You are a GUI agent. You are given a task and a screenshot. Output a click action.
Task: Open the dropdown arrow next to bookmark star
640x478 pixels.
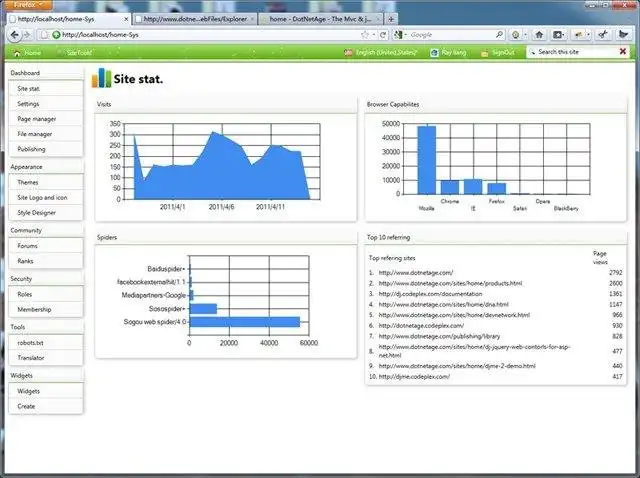click(x=373, y=35)
